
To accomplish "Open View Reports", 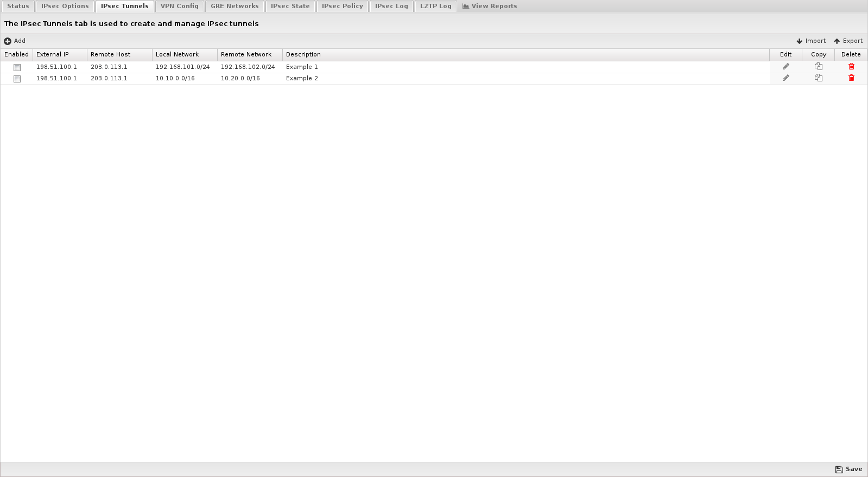I will pos(490,7).
